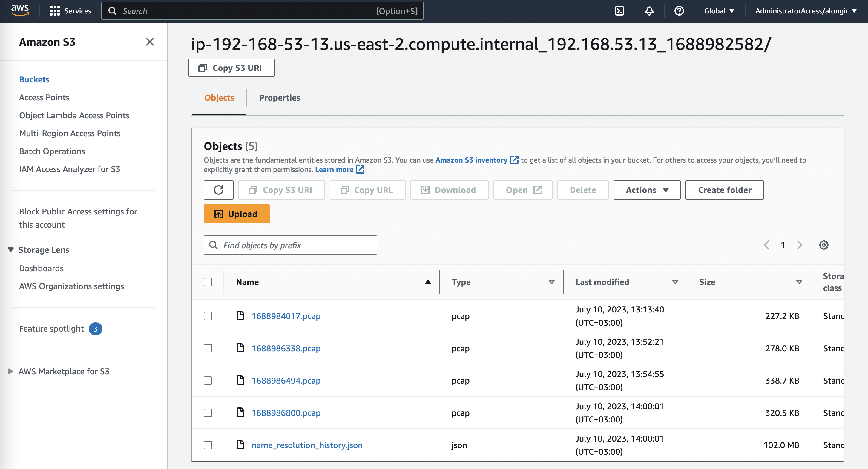Open the Actions dropdown
This screenshot has height=469, width=868.
(x=647, y=190)
